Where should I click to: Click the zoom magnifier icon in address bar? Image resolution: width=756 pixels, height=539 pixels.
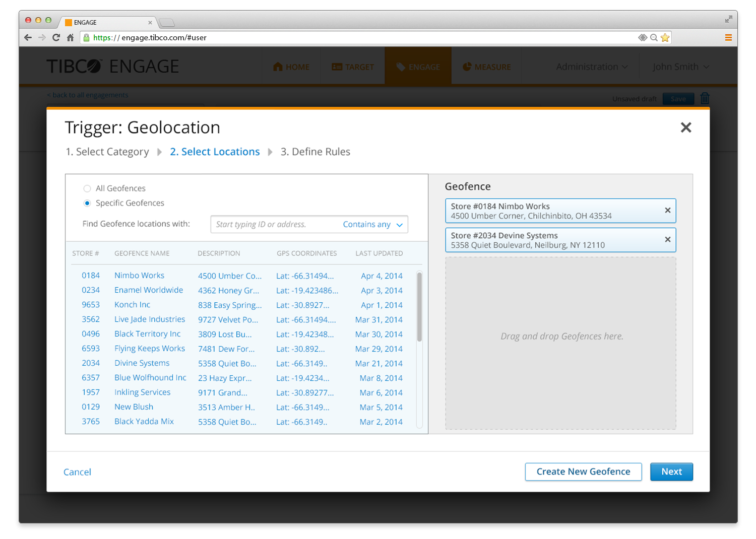pyautogui.click(x=654, y=37)
